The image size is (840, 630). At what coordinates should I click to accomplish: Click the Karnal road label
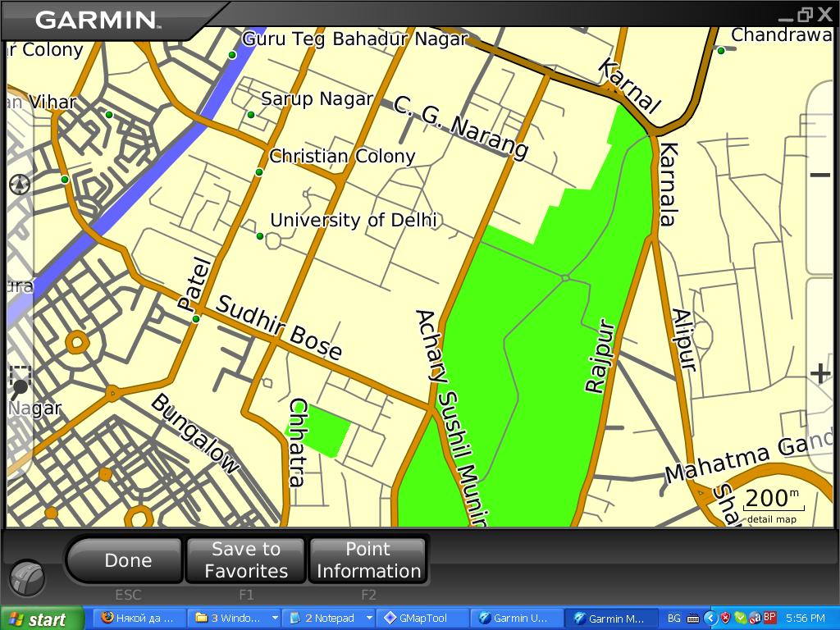click(x=629, y=85)
